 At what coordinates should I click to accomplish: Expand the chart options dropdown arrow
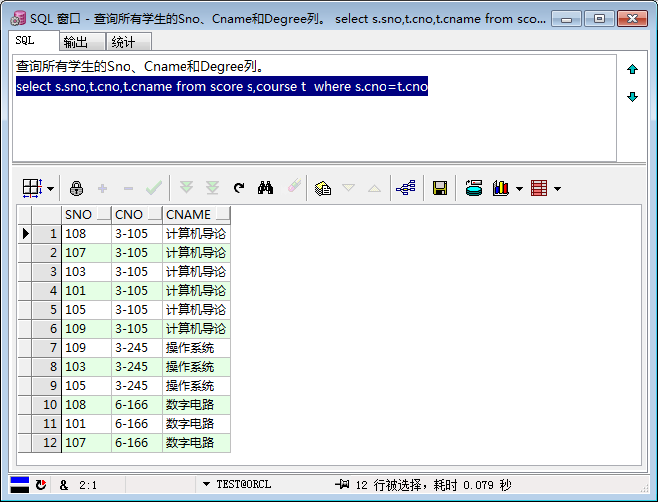point(519,189)
